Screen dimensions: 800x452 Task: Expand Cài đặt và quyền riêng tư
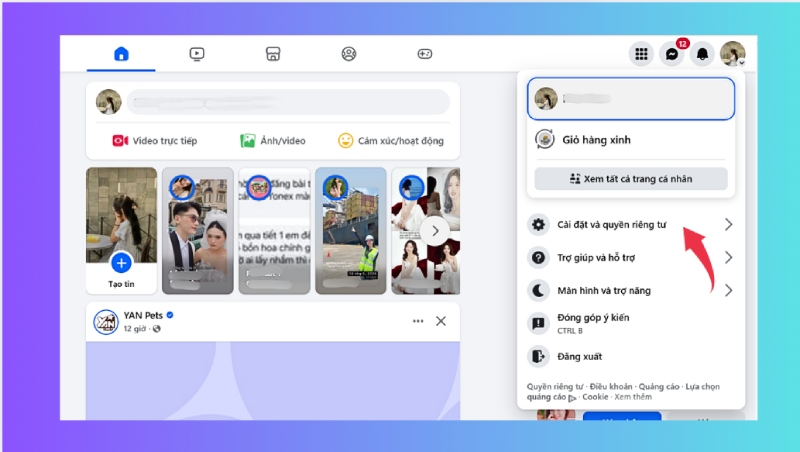click(x=632, y=225)
